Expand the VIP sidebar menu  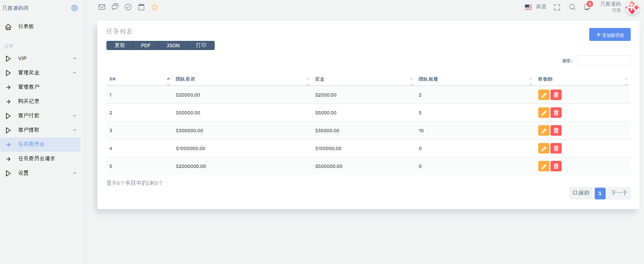point(40,58)
